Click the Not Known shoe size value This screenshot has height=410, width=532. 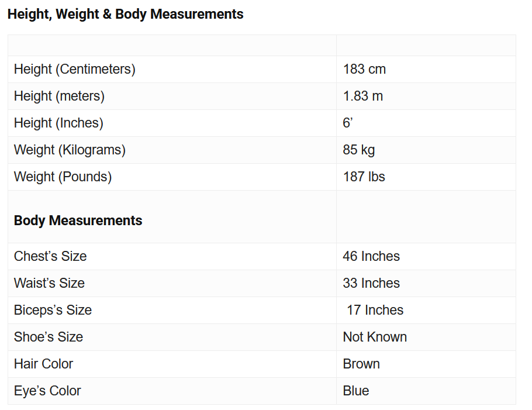click(375, 337)
